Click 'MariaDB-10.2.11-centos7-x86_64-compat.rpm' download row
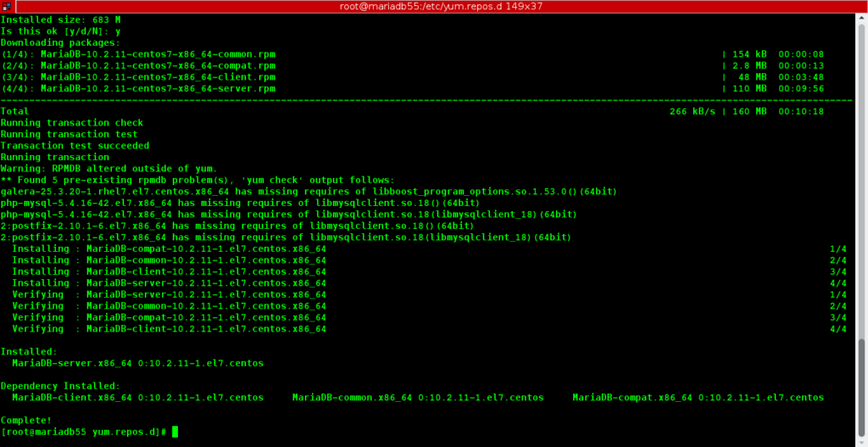868x447 pixels. pos(413,65)
